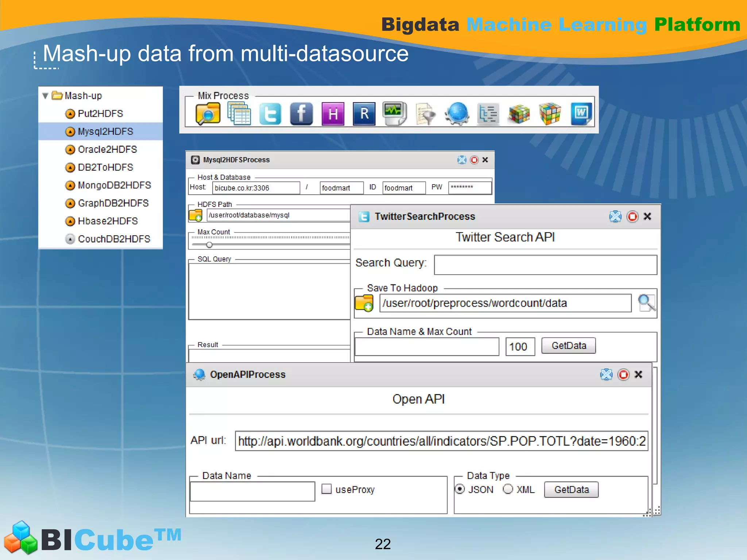The width and height of the screenshot is (747, 560).
Task: Click the Host field bicube.co.kr:3306
Action: click(256, 188)
